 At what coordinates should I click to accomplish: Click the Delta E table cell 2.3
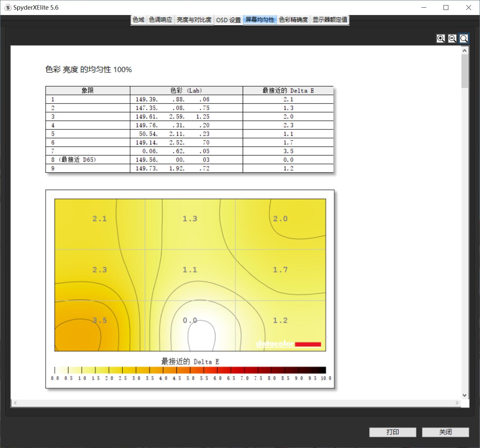click(288, 125)
